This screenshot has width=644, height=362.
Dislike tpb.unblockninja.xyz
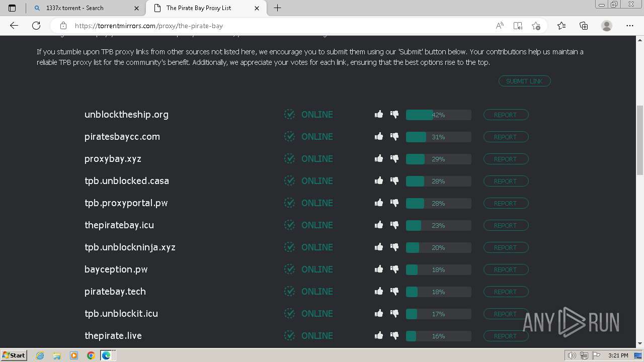point(394,247)
